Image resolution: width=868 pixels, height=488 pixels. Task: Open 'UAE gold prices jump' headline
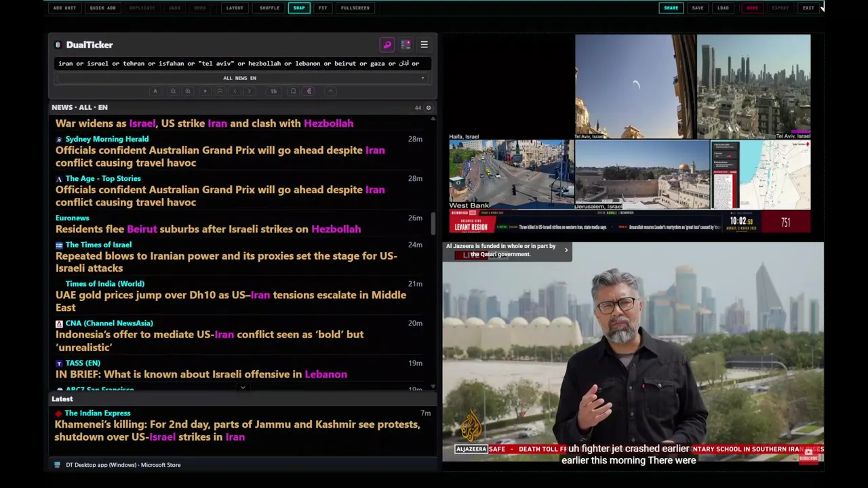tap(231, 301)
